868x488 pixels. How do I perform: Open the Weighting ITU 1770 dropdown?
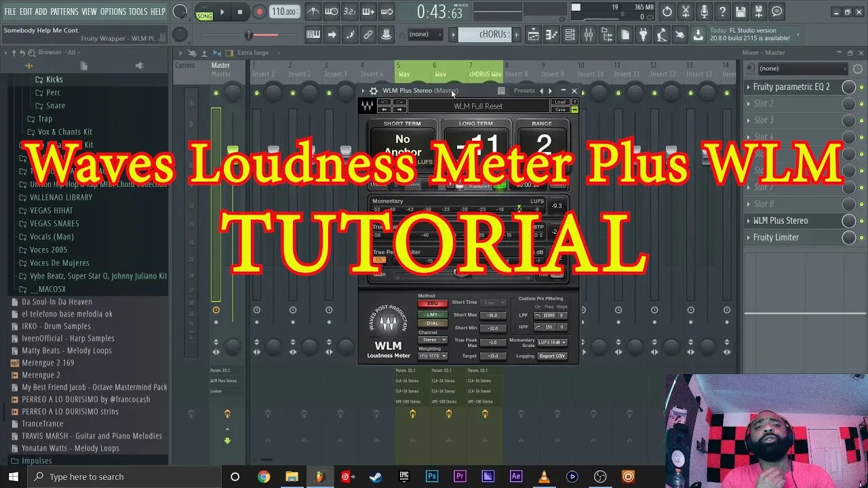click(x=432, y=356)
